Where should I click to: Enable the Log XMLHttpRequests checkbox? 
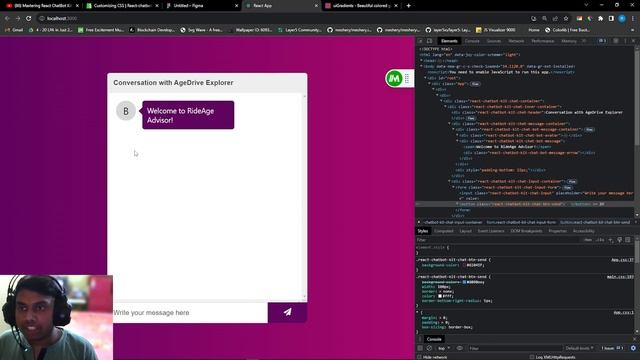(x=532, y=357)
